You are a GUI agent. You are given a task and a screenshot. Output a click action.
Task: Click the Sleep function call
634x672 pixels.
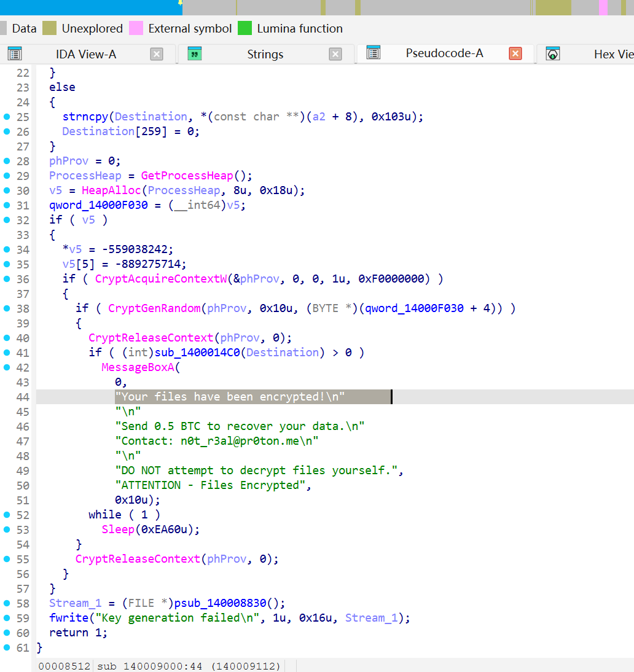(118, 529)
